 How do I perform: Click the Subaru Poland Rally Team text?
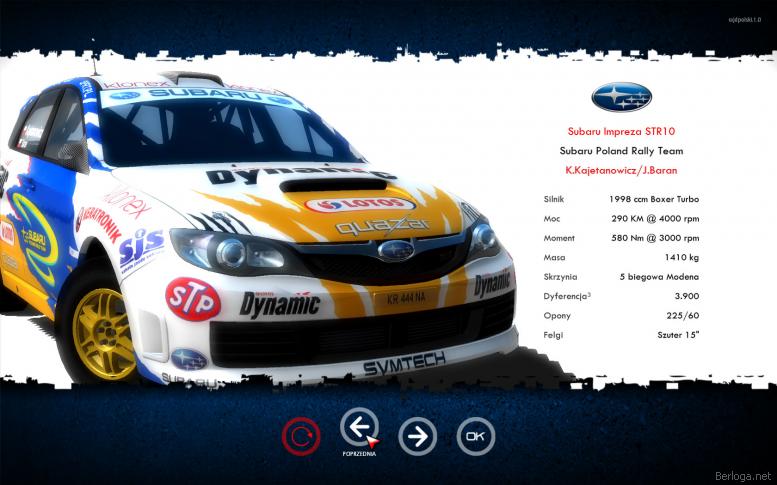[x=621, y=151]
